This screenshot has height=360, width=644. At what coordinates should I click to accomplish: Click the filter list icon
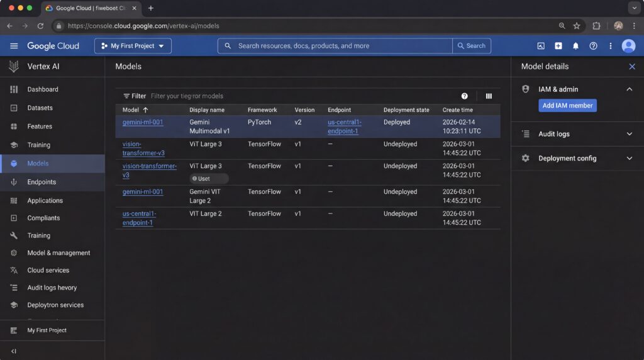[126, 96]
